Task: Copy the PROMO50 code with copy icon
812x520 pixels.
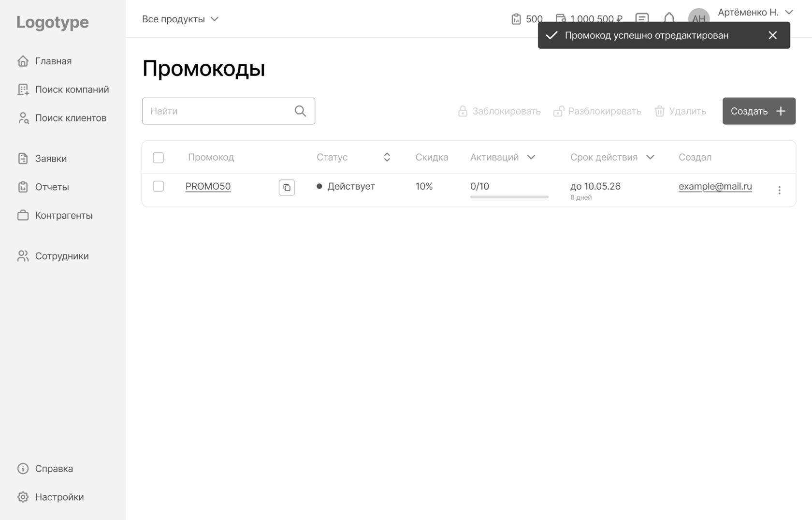Action: tap(287, 187)
